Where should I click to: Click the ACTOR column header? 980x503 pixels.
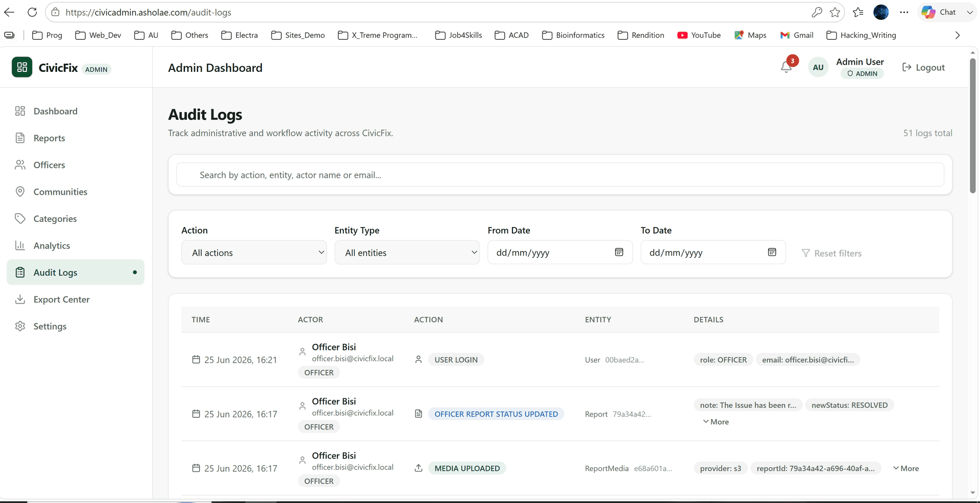[x=310, y=319]
